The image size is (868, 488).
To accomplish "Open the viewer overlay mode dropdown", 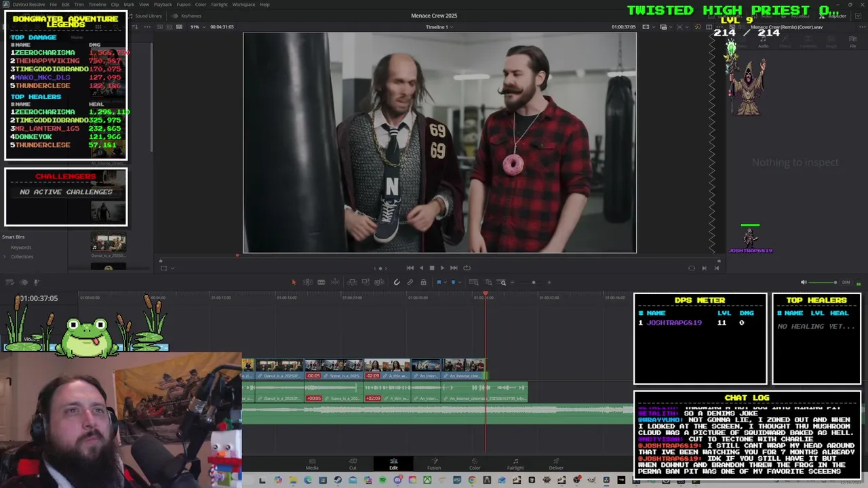I will tap(166, 268).
